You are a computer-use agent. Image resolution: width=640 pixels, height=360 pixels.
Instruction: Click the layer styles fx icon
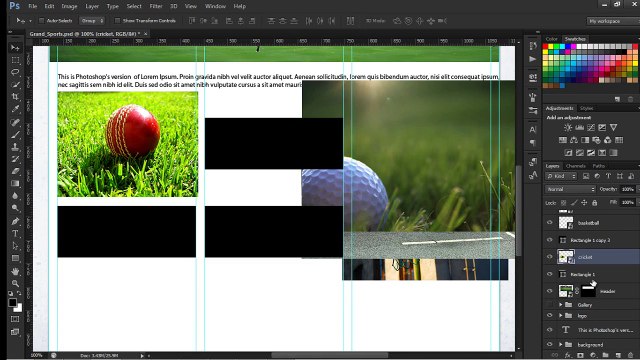pos(568,356)
